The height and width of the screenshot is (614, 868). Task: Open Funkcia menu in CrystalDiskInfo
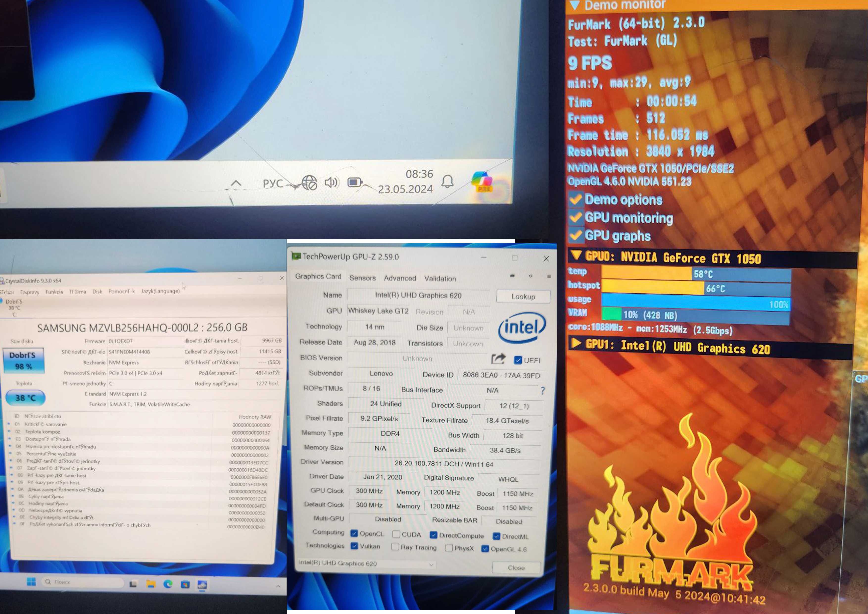54,292
